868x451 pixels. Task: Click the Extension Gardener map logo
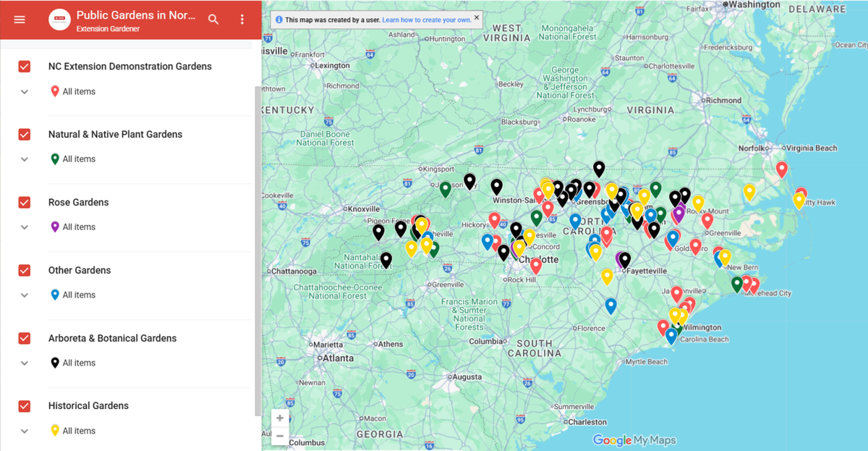pos(59,19)
